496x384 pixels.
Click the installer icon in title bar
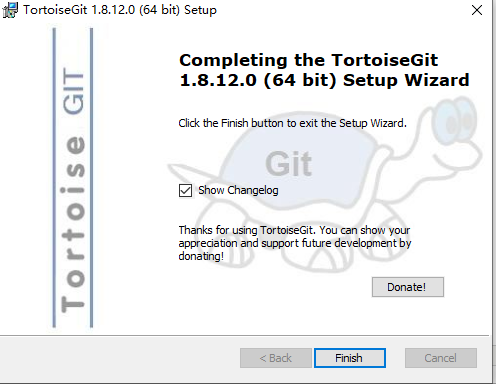tap(10, 10)
